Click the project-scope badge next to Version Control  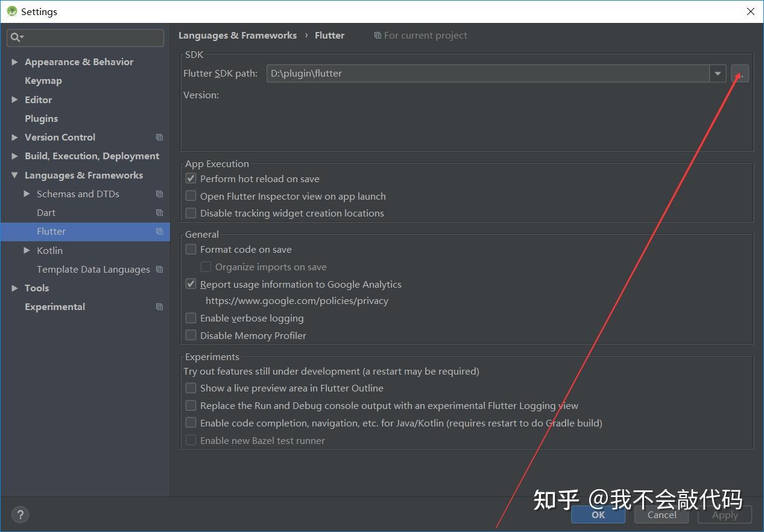(159, 137)
